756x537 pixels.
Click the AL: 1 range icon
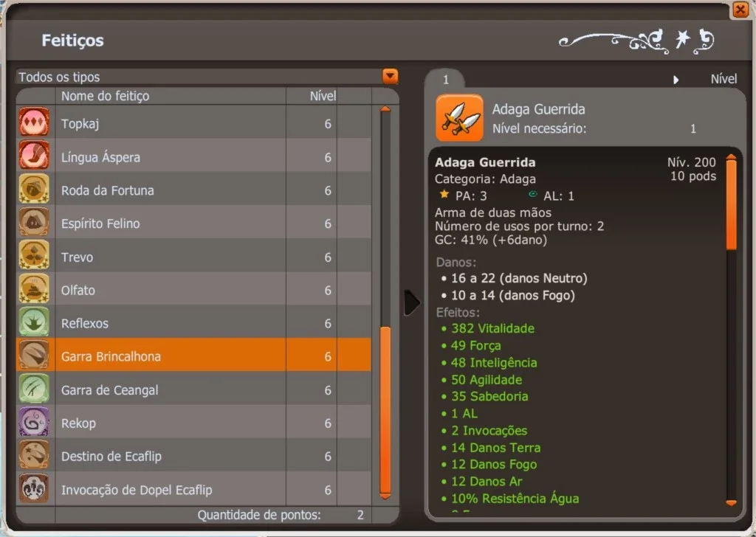click(533, 194)
